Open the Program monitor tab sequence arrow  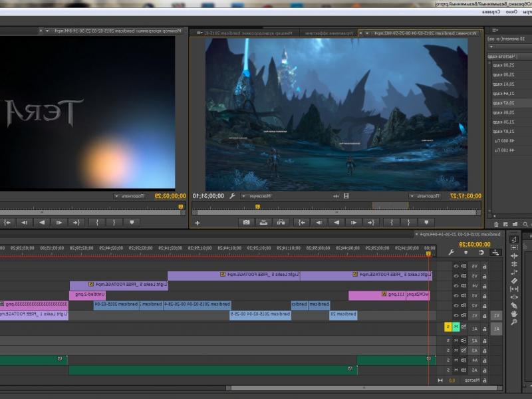[x=47, y=31]
